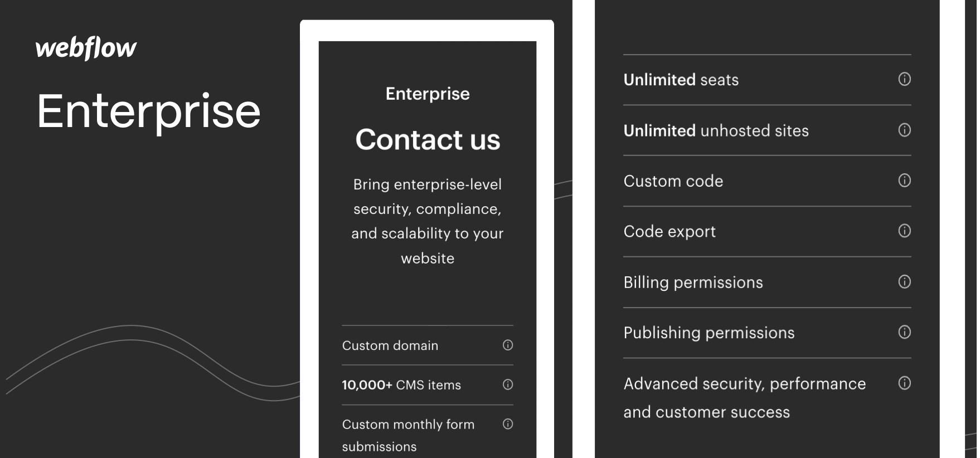Screen dimensions: 980x458
Task: View info for Billing permissions
Action: (x=904, y=281)
